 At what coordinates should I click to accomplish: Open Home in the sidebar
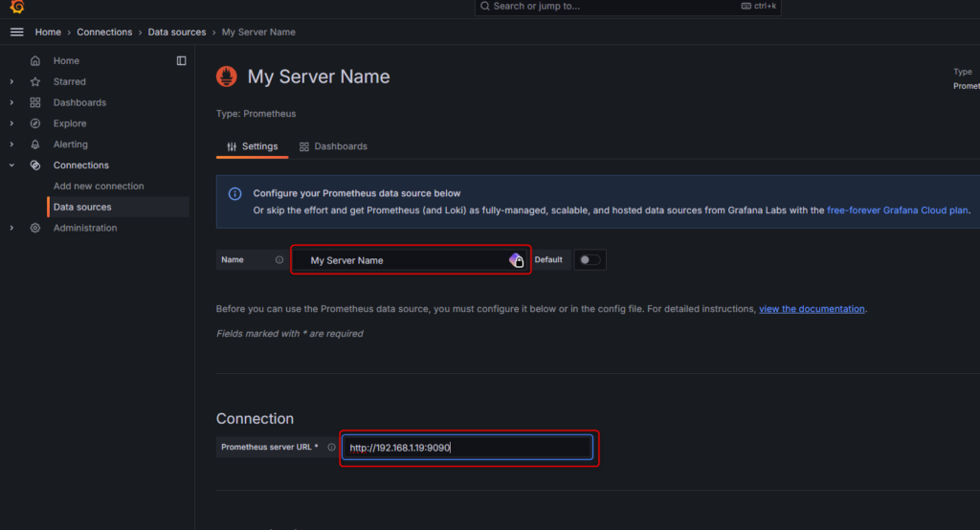click(66, 60)
